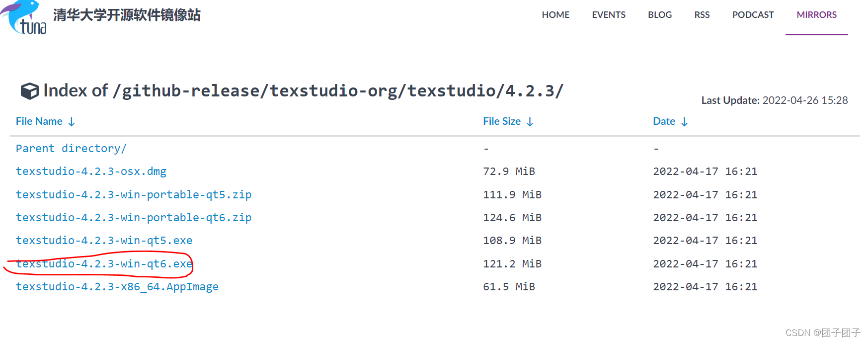Open the RSS feed link
Image resolution: width=868 pixels, height=342 pixels.
pyautogui.click(x=702, y=15)
